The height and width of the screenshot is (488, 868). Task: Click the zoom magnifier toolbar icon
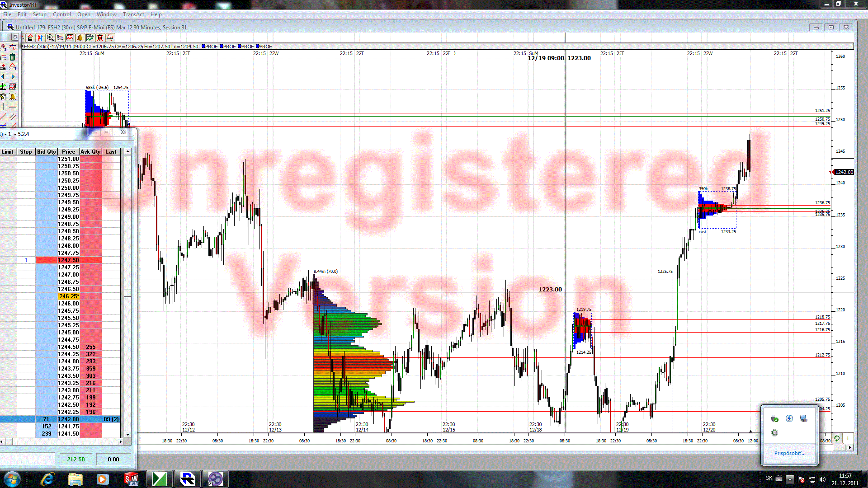click(50, 38)
